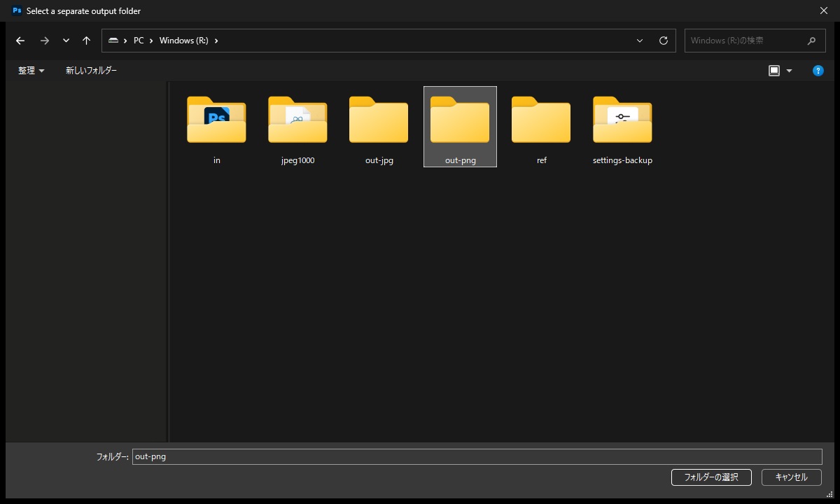Select the ref folder icon
This screenshot has width=840, height=504.
(x=541, y=120)
